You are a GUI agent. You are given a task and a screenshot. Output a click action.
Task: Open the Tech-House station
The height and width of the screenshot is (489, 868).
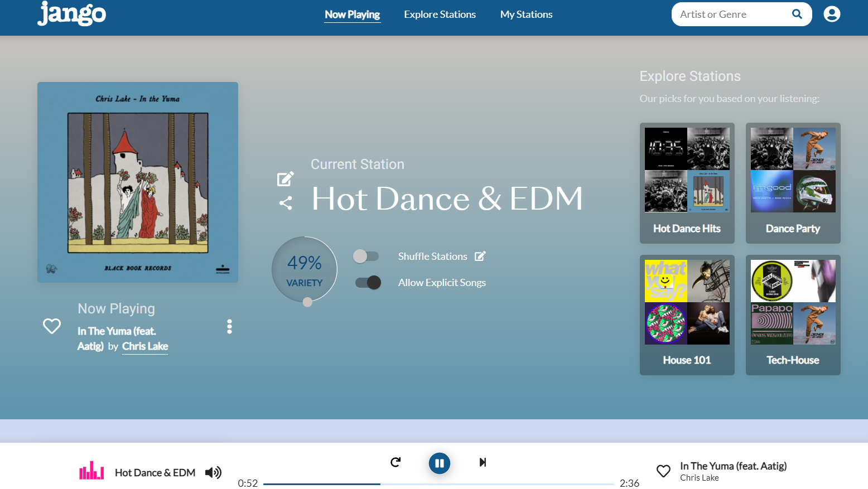pos(793,315)
